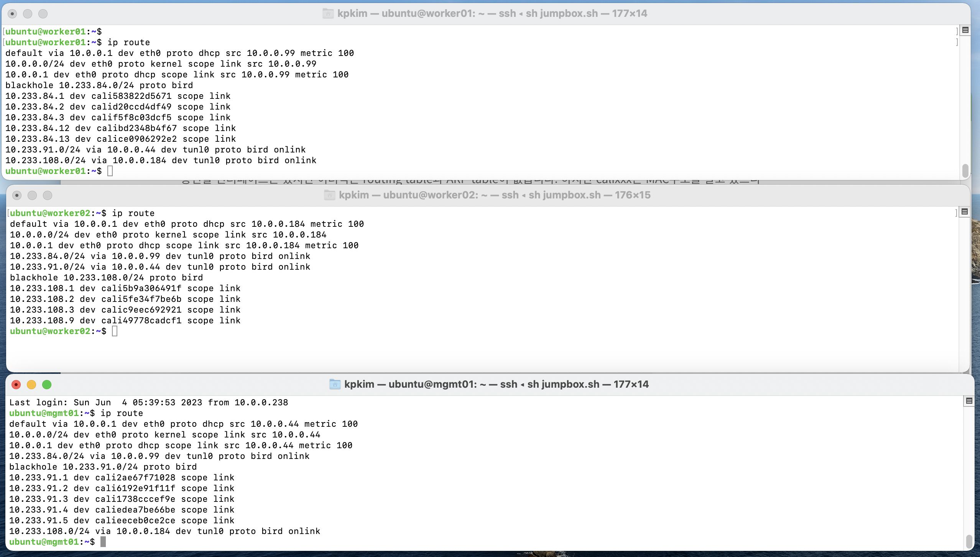Click the worker01 terminal scrollbar thumb
The width and height of the screenshot is (980, 557).
point(965,170)
